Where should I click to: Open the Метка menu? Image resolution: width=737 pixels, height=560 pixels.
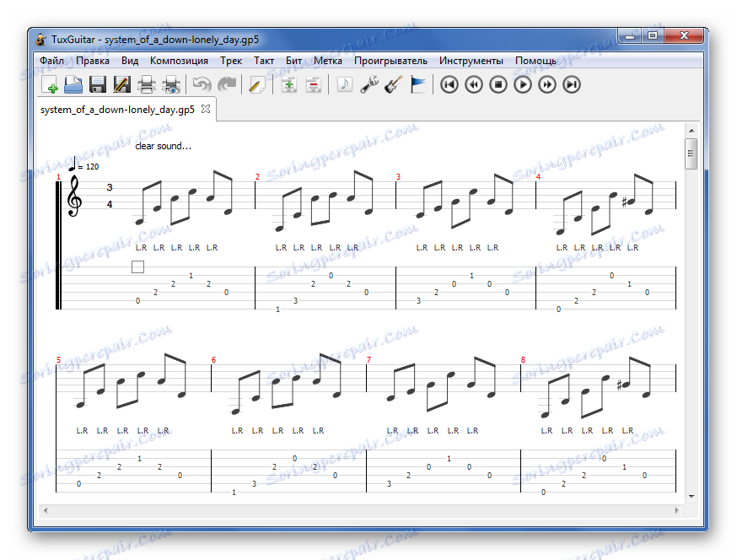[328, 61]
